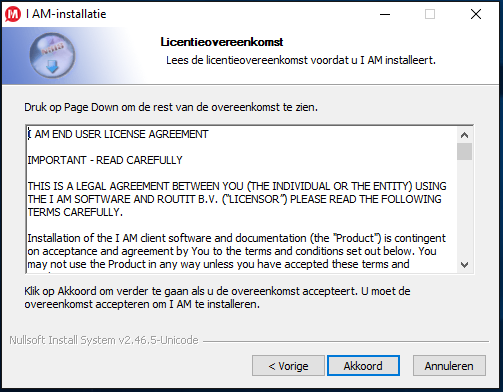Click the license scrollbar up arrow
The height and width of the screenshot is (392, 503).
pos(464,135)
